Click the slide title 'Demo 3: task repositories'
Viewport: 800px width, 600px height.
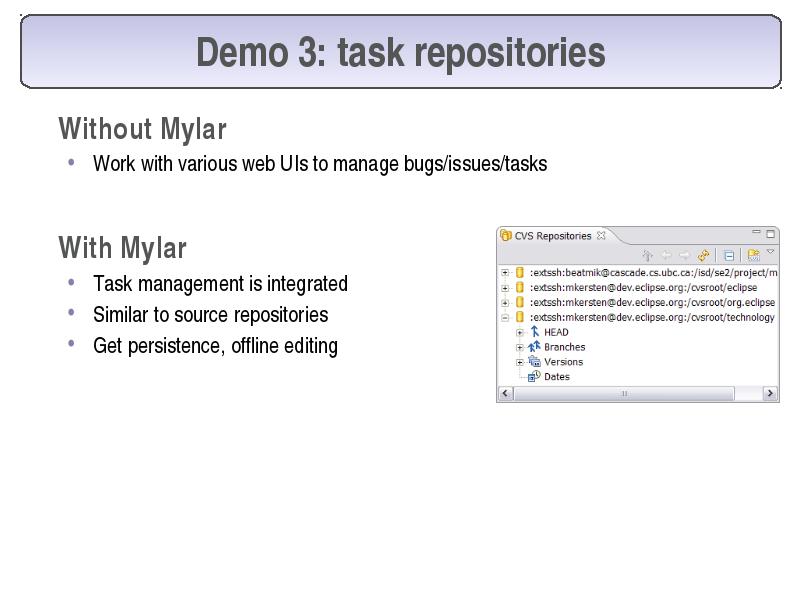click(401, 52)
